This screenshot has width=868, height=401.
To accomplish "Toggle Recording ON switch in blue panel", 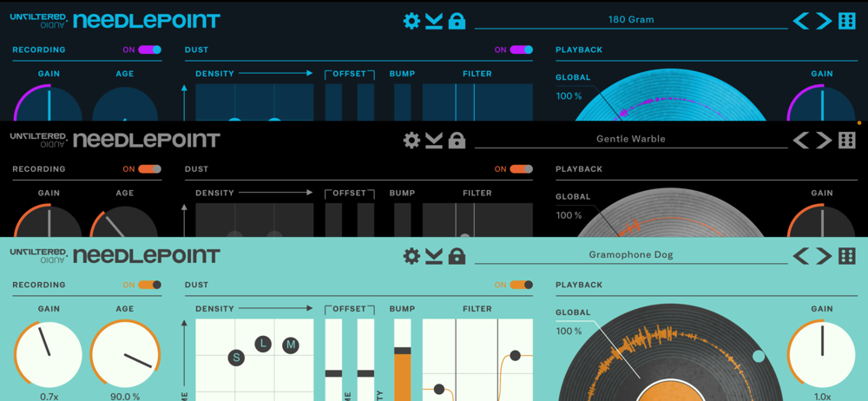I will click(149, 49).
